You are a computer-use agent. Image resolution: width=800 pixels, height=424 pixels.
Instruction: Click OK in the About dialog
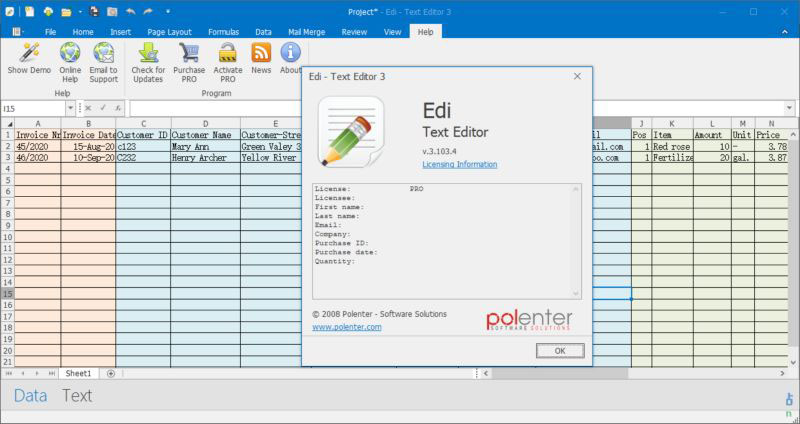tap(560, 351)
